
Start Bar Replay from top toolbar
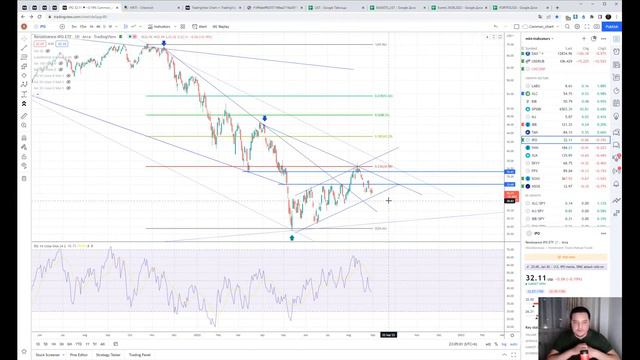point(221,27)
